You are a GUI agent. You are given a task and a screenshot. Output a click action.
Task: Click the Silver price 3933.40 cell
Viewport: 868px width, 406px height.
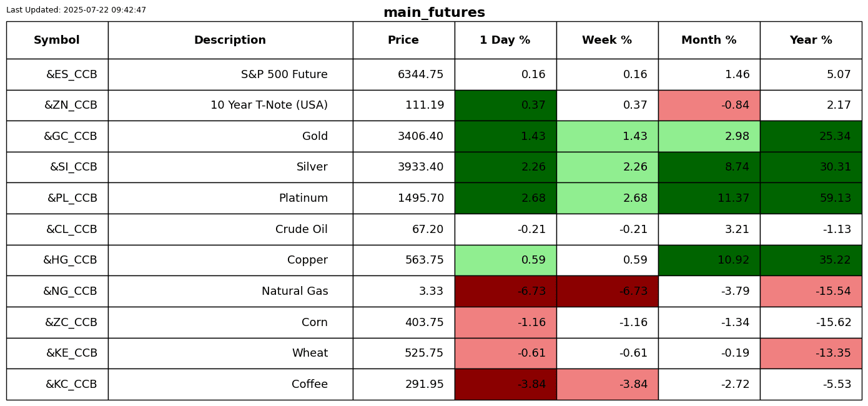[x=403, y=167]
